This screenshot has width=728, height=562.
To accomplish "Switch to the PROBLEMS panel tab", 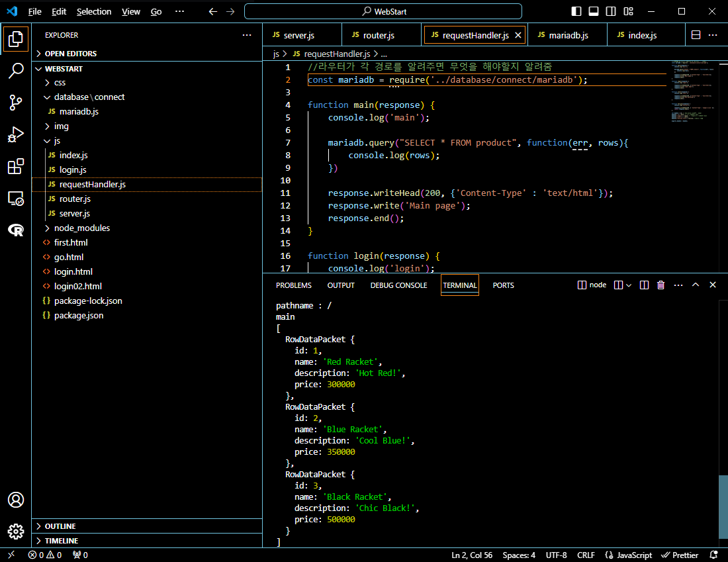I will tap(293, 285).
